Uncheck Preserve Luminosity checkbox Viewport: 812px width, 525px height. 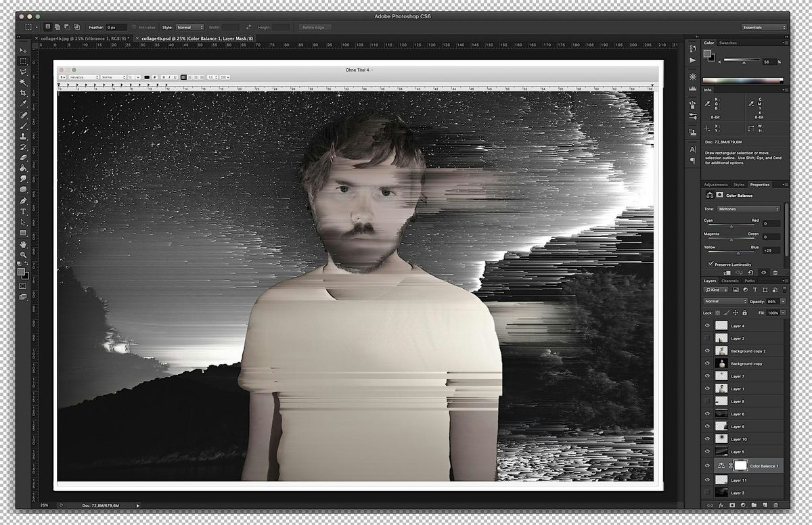pos(710,264)
